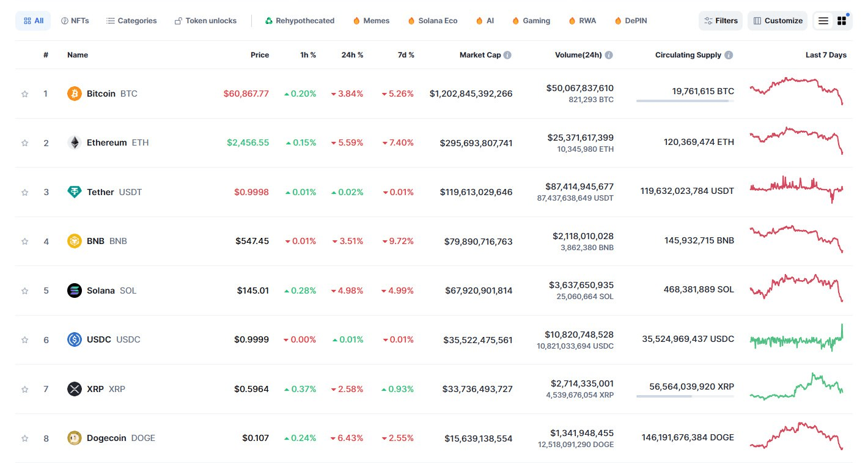
Task: Open the Filters button
Action: tap(721, 21)
